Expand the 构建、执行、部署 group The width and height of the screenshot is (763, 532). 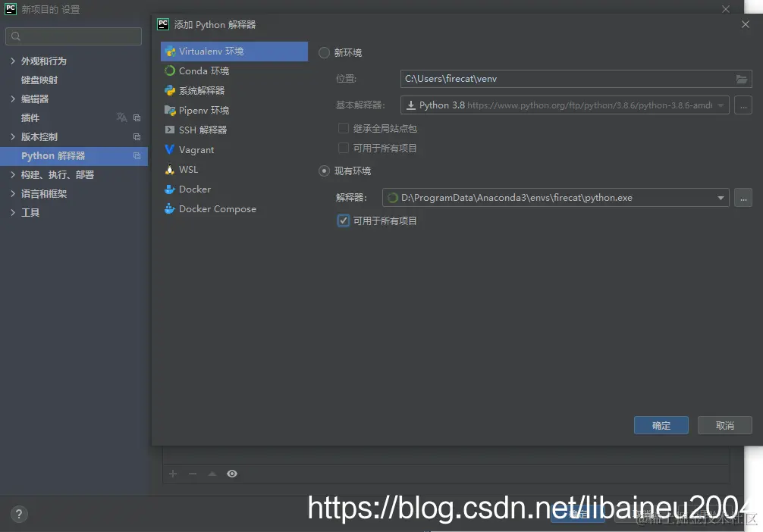[x=13, y=174]
